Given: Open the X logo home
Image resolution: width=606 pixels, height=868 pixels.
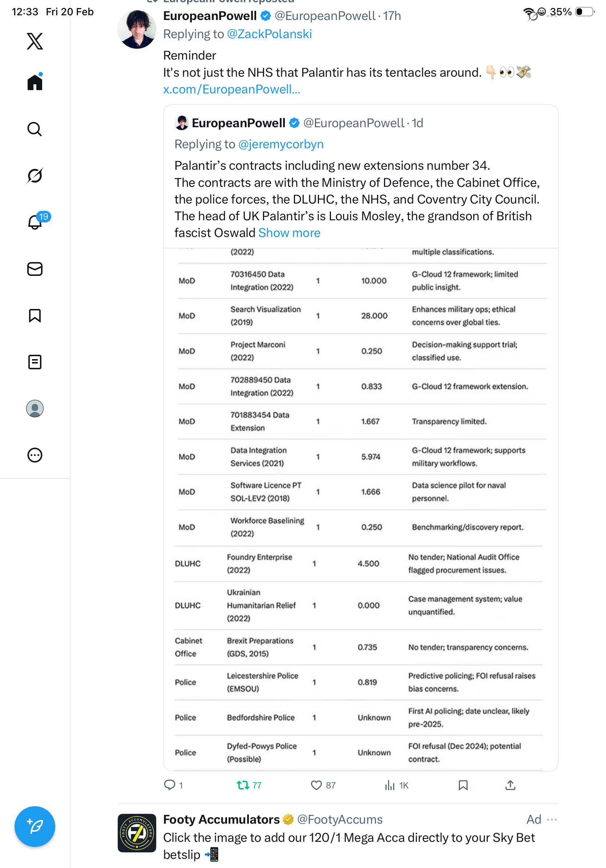Looking at the screenshot, I should click(35, 41).
